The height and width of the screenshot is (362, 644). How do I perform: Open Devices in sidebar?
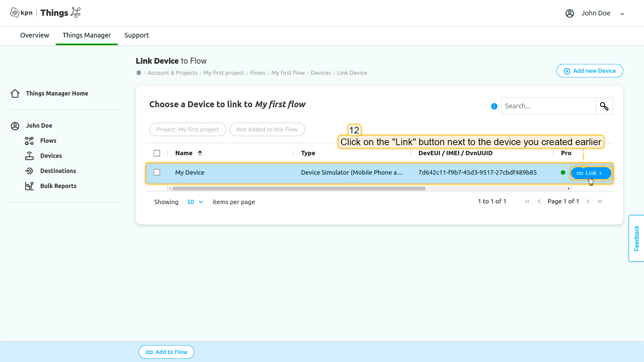coord(51,156)
